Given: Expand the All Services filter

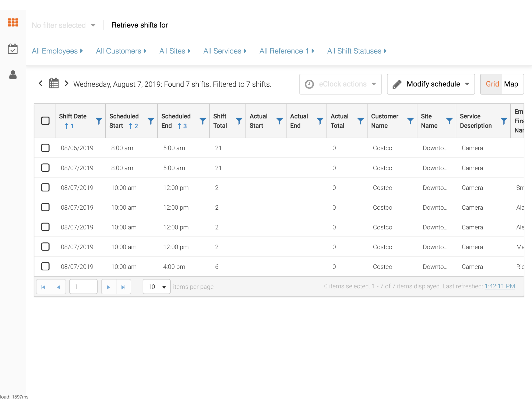Looking at the screenshot, I should click(225, 51).
